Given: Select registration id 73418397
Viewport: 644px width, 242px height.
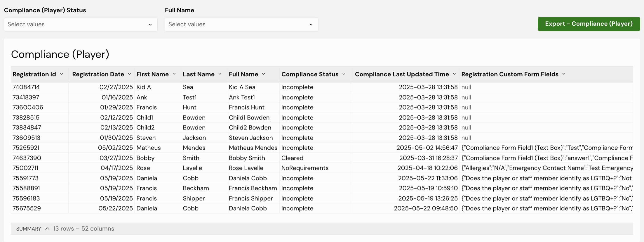Looking at the screenshot, I should pos(26,97).
